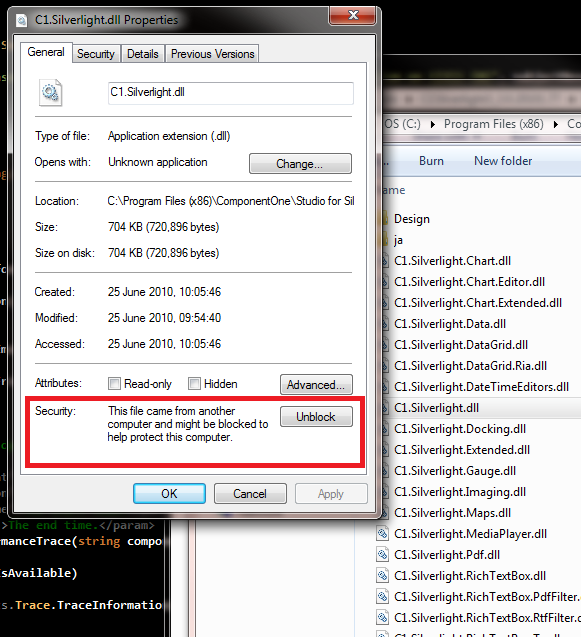581x637 pixels.
Task: Expand the breadcrumb arrow after OS (C:)
Action: pos(432,124)
